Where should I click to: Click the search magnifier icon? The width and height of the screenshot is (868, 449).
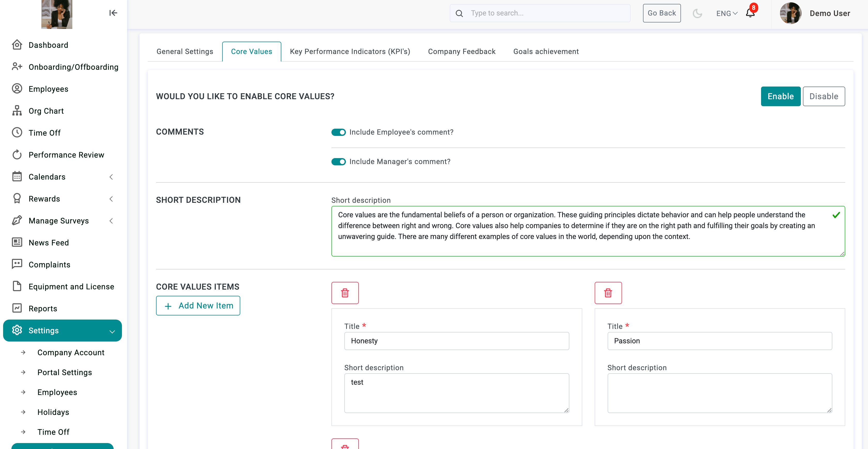[x=459, y=13]
